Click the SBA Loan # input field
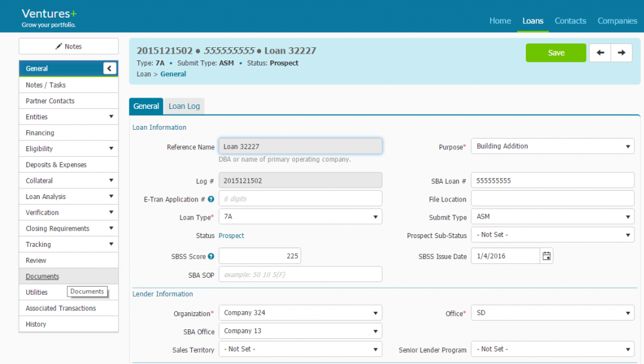The width and height of the screenshot is (644, 364). 552,180
